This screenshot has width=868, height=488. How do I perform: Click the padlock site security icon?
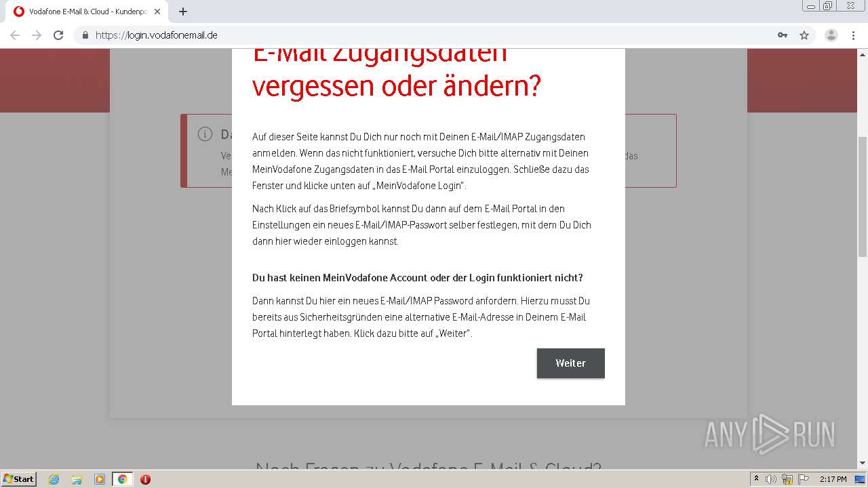point(85,35)
